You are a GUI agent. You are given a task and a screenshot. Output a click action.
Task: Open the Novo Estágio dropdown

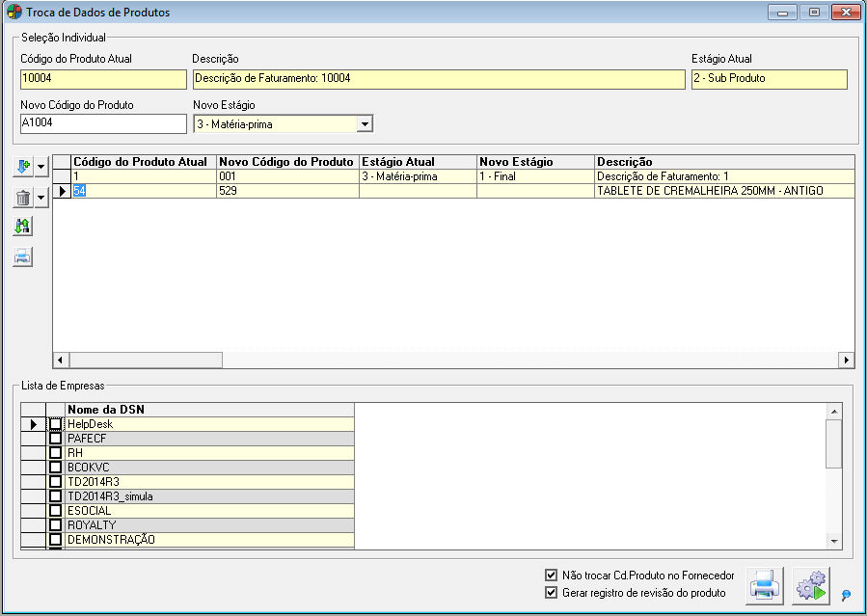coord(364,124)
